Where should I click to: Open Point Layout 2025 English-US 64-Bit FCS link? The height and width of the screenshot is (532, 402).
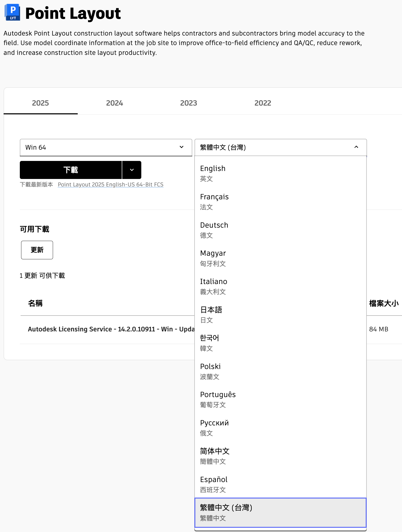pyautogui.click(x=110, y=185)
